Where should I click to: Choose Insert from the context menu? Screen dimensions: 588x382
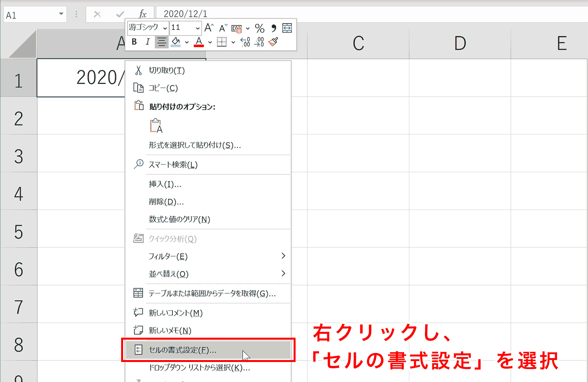208,184
